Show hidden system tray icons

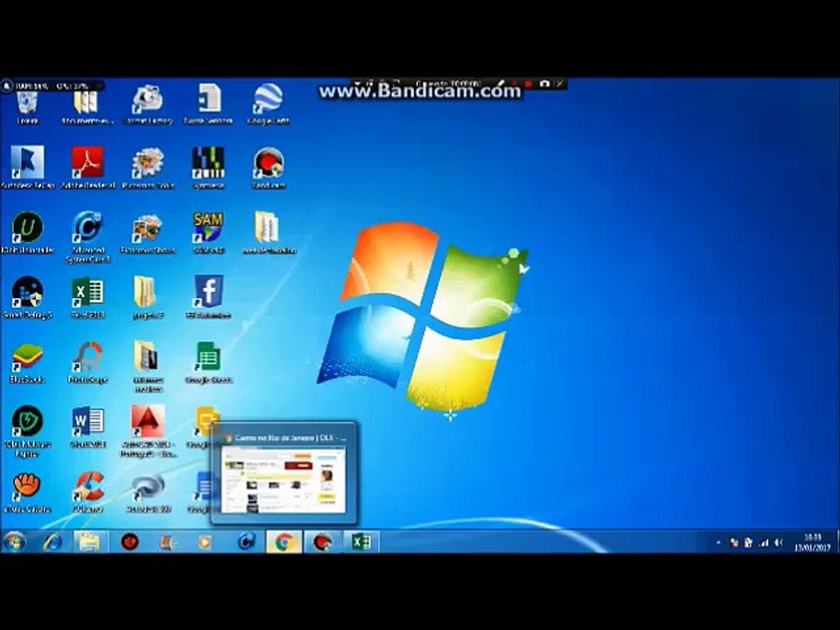(x=718, y=542)
